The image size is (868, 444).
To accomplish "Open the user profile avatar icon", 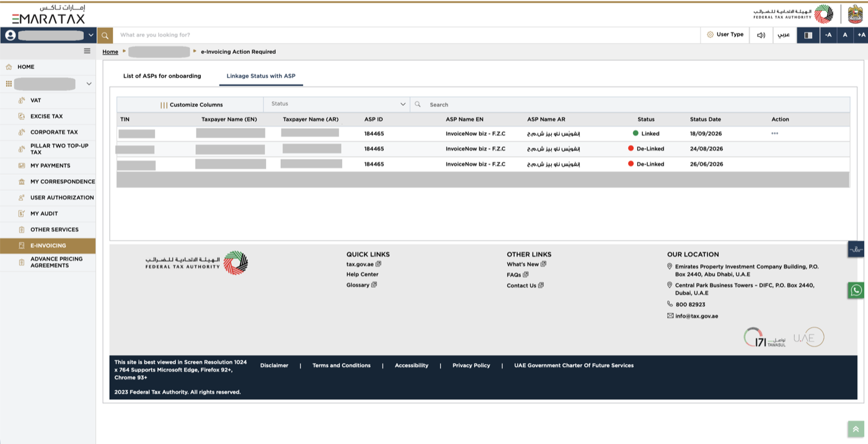I will 10,35.
